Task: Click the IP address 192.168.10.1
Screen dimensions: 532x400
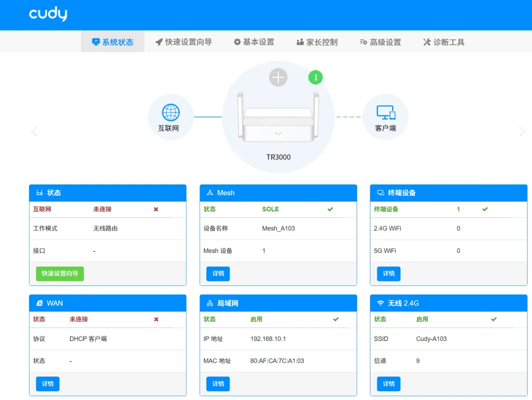Action: (268, 338)
